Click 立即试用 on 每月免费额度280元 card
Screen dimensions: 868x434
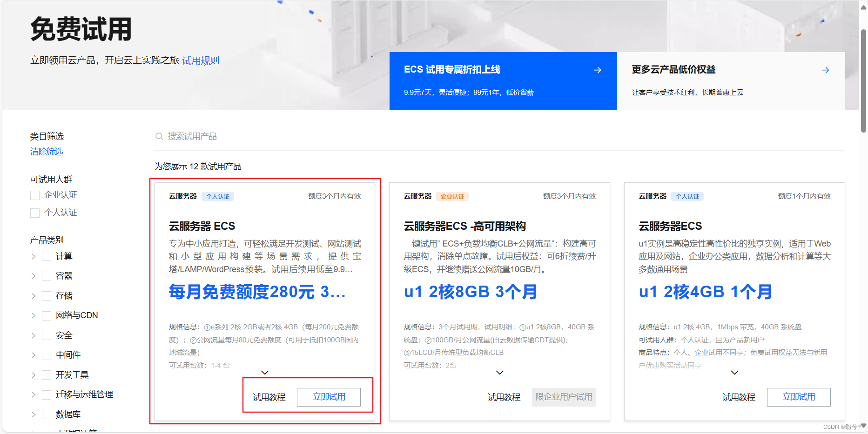(x=329, y=397)
